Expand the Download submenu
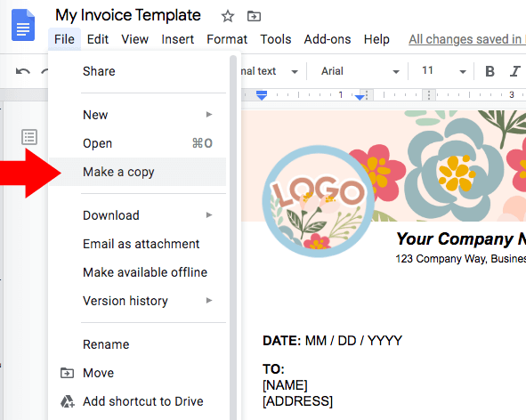 138,215
